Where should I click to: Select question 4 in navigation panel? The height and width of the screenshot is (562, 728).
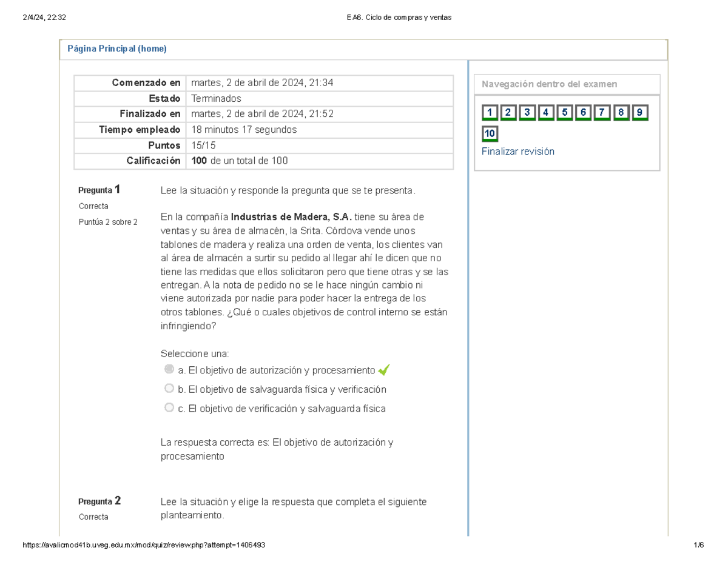[x=546, y=113]
